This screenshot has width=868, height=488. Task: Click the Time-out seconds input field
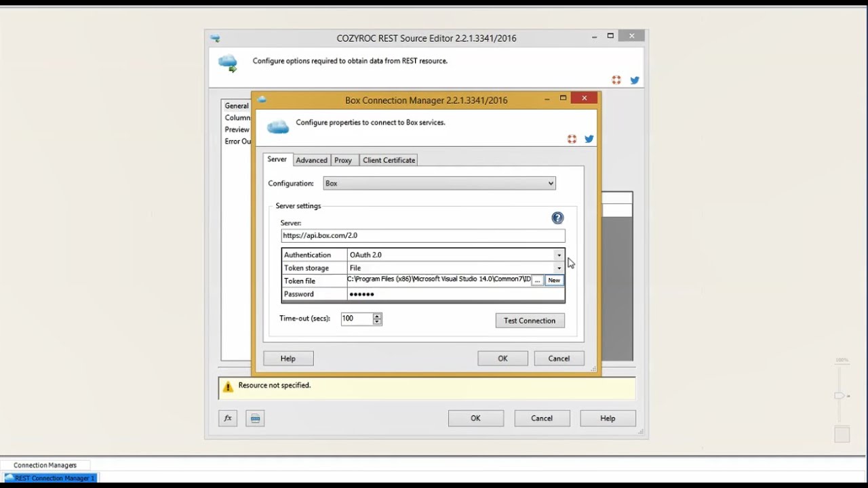pyautogui.click(x=357, y=319)
